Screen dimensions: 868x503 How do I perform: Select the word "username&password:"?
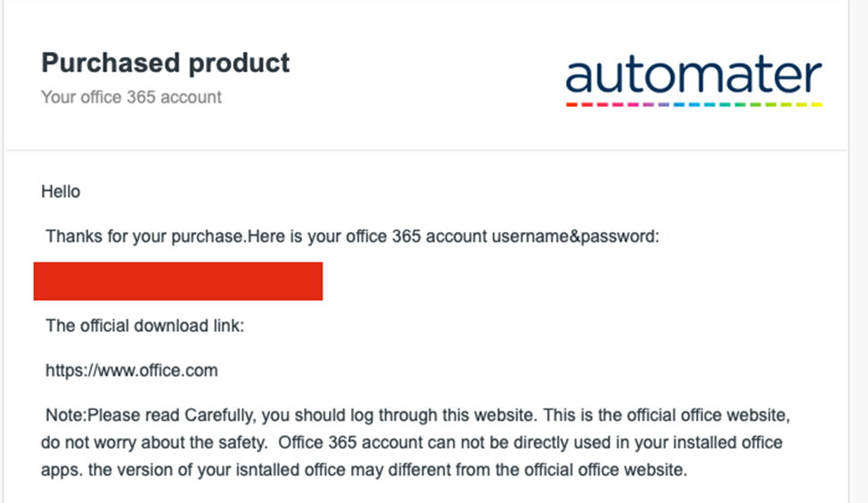576,236
